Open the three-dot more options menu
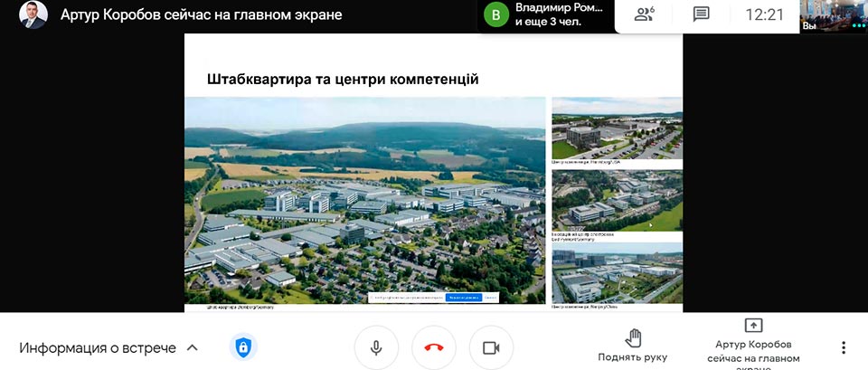Image resolution: width=868 pixels, height=370 pixels. click(843, 348)
